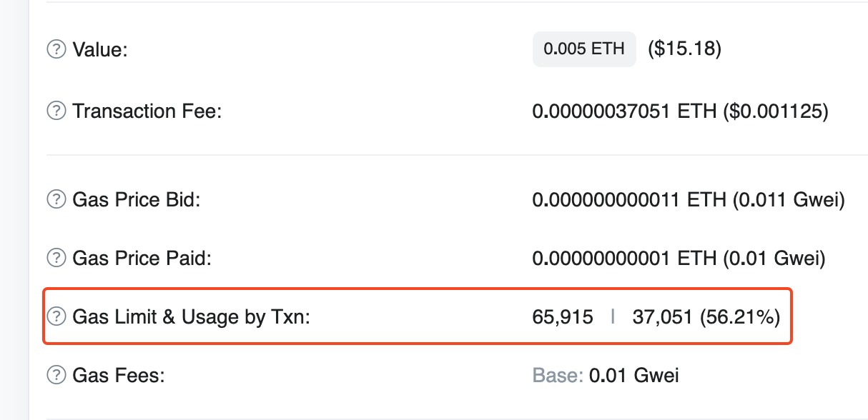Click the 65,915 gas limit number
The image size is (868, 420).
[563, 317]
